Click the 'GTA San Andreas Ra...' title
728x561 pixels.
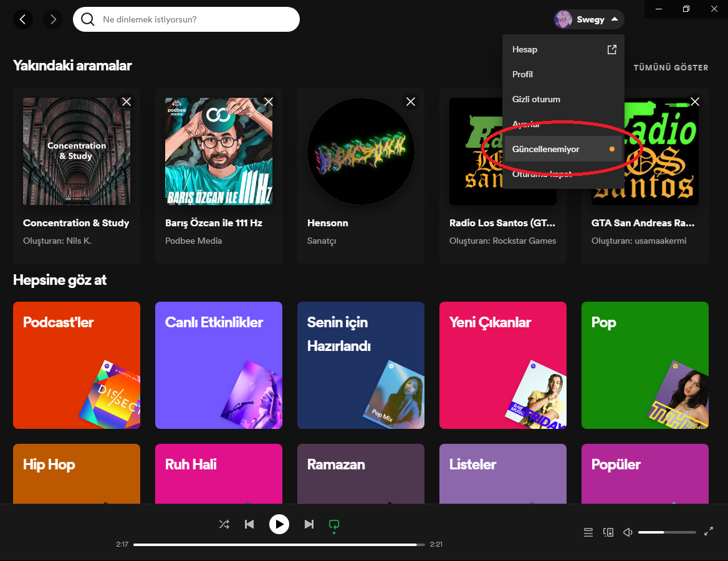tap(643, 223)
